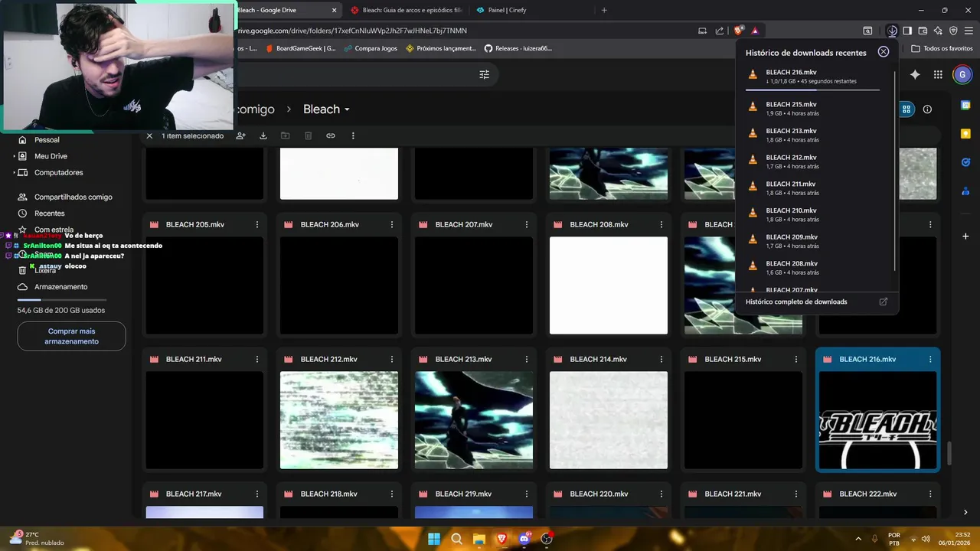Open Google Keep side panel icon
Viewport: 980px width, 551px height.
tap(965, 134)
